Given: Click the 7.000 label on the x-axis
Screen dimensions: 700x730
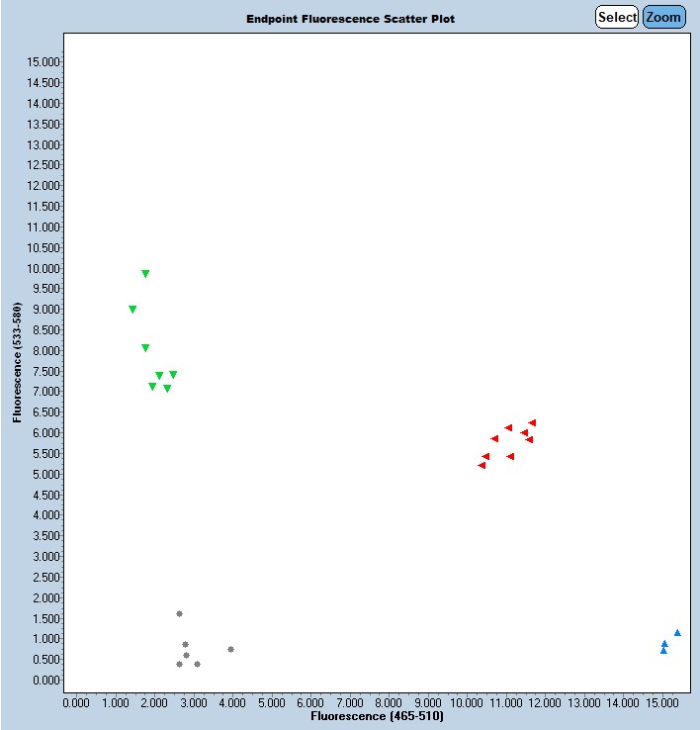Looking at the screenshot, I should [x=351, y=701].
